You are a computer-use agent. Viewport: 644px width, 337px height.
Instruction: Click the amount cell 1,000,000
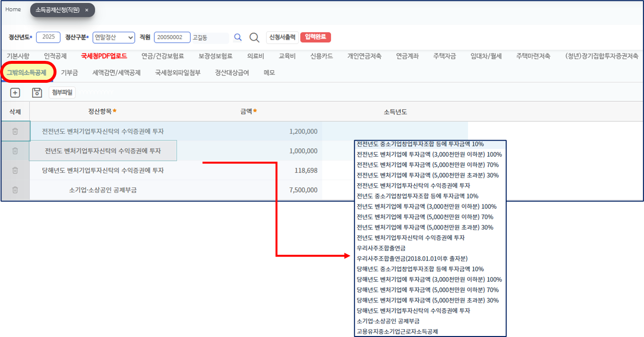(249, 151)
